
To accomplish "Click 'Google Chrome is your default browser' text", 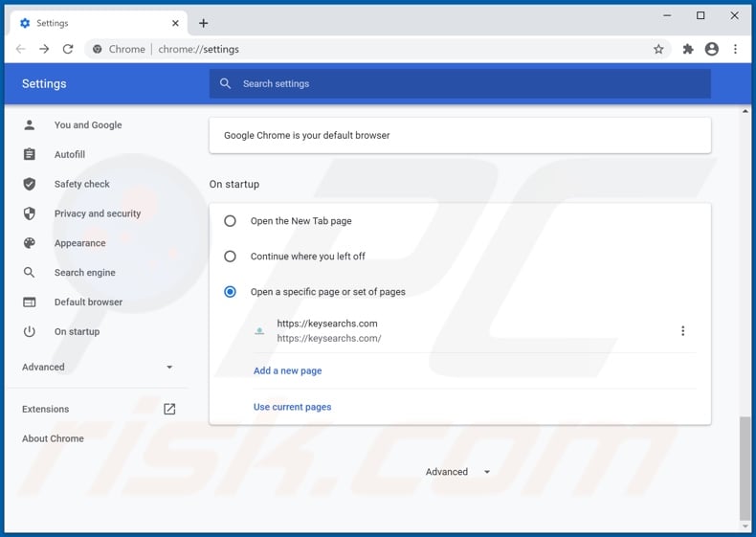I will pos(306,136).
